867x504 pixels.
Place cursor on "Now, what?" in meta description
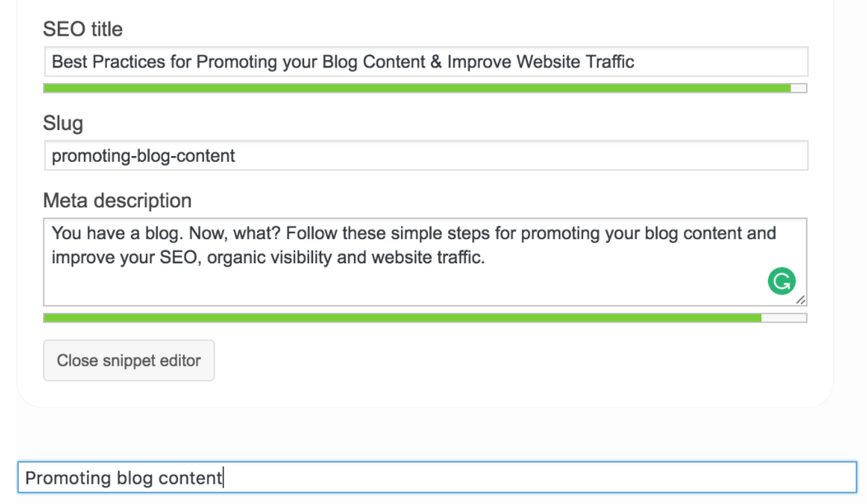coord(240,234)
